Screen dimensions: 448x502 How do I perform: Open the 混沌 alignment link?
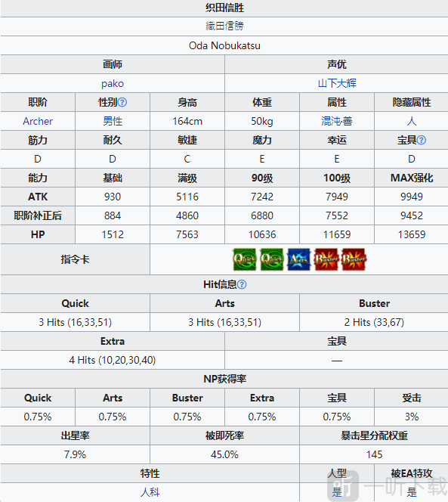click(331, 121)
